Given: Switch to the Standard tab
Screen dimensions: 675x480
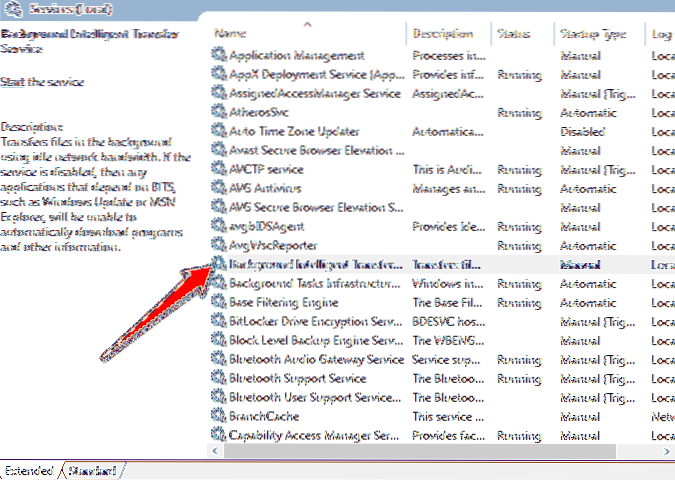Looking at the screenshot, I should (92, 470).
